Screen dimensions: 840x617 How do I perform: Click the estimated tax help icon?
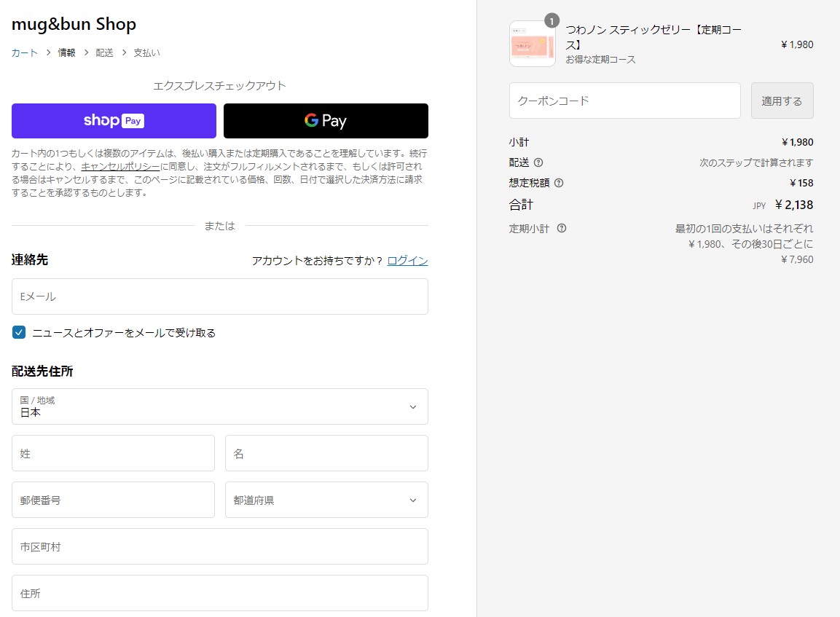tap(559, 183)
